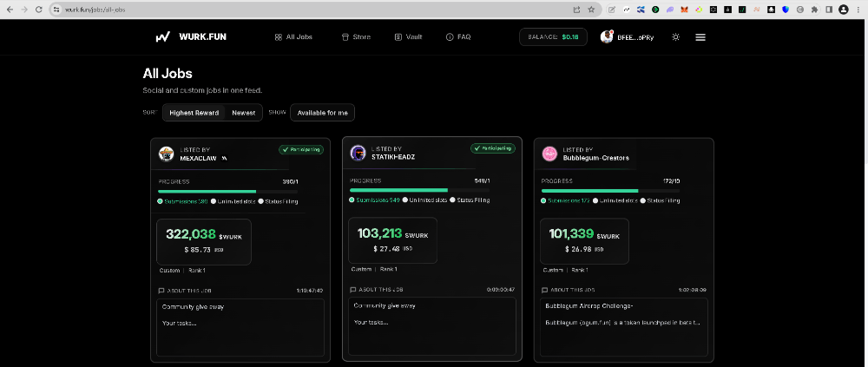
Task: Sort jobs by Highest Reward
Action: pos(194,113)
